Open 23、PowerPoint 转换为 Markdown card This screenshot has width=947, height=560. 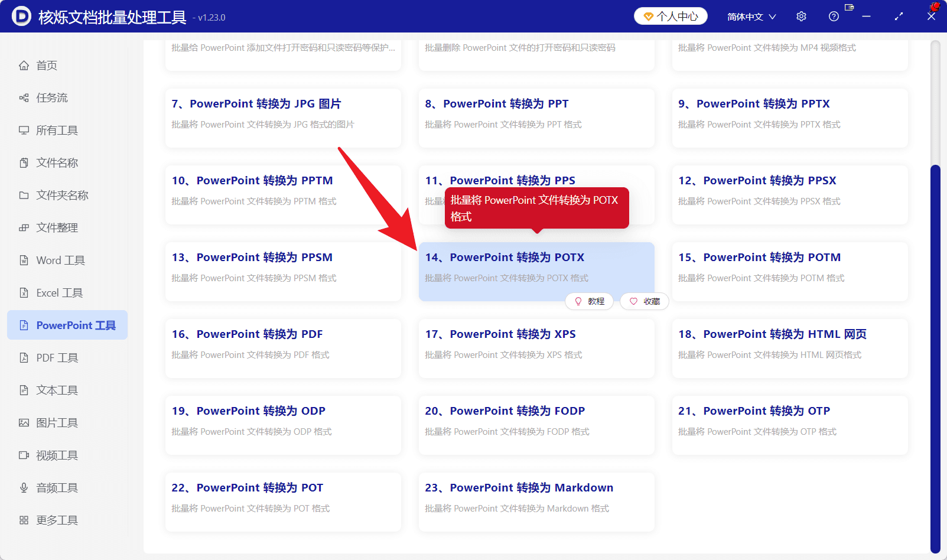coord(536,502)
